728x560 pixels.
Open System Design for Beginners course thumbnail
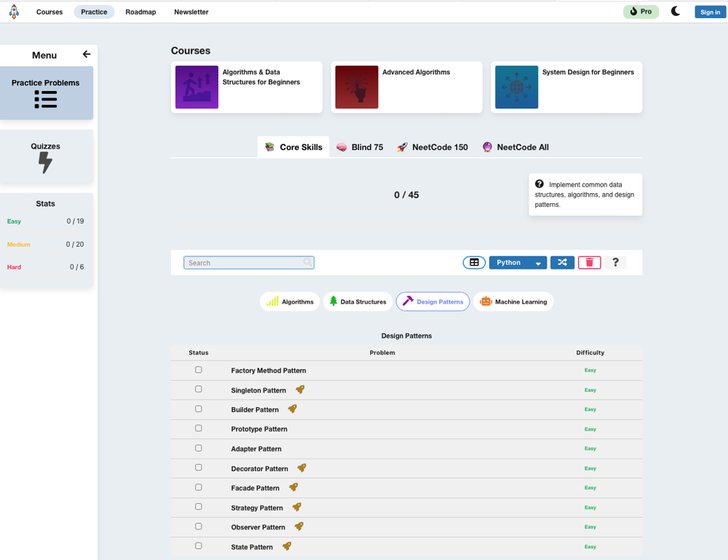coord(517,87)
